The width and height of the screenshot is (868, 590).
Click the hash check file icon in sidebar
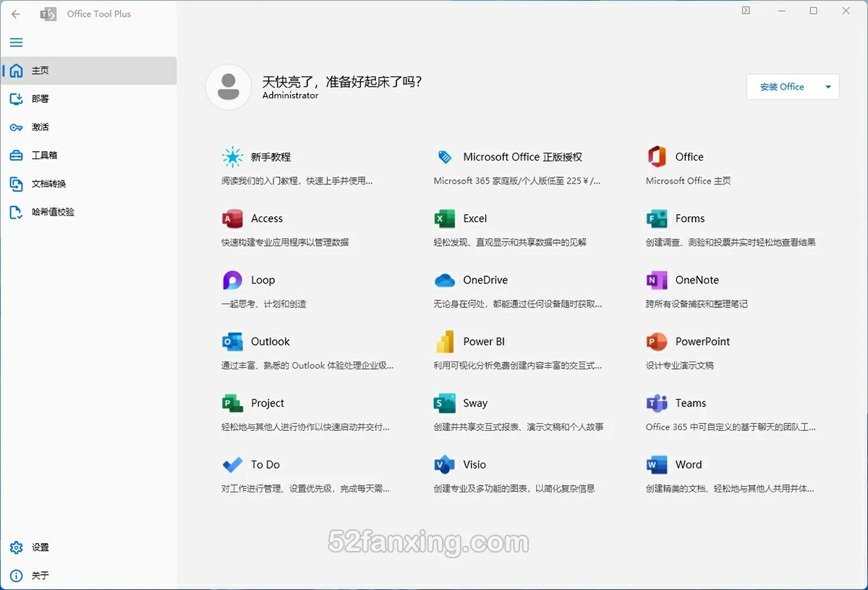[x=16, y=212]
